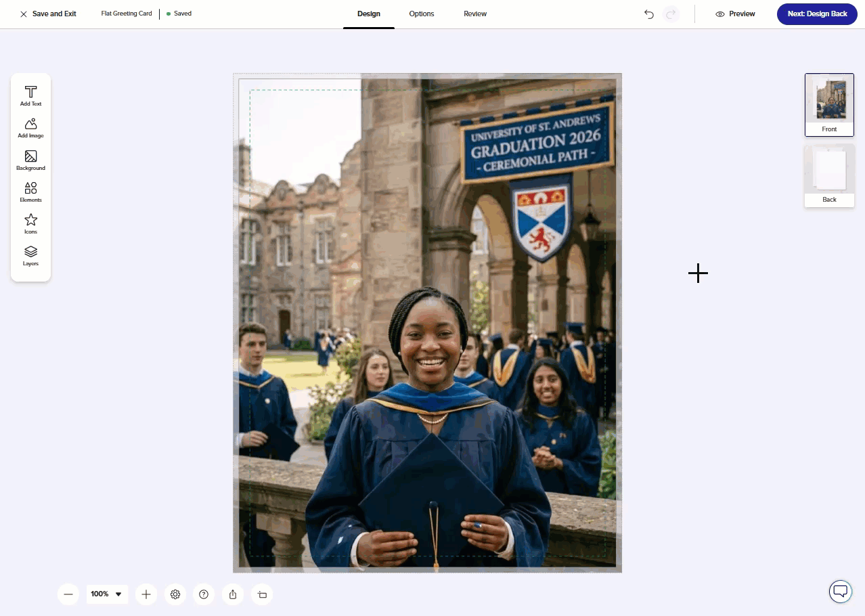The height and width of the screenshot is (616, 865).
Task: Click the undo arrow
Action: 649,14
